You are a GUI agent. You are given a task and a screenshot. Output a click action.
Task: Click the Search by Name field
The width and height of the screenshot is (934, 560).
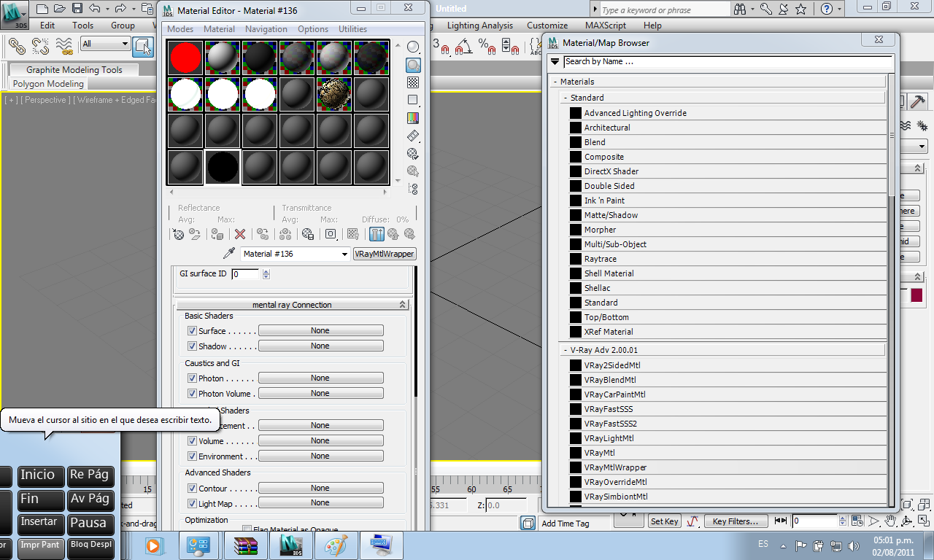[x=727, y=62]
